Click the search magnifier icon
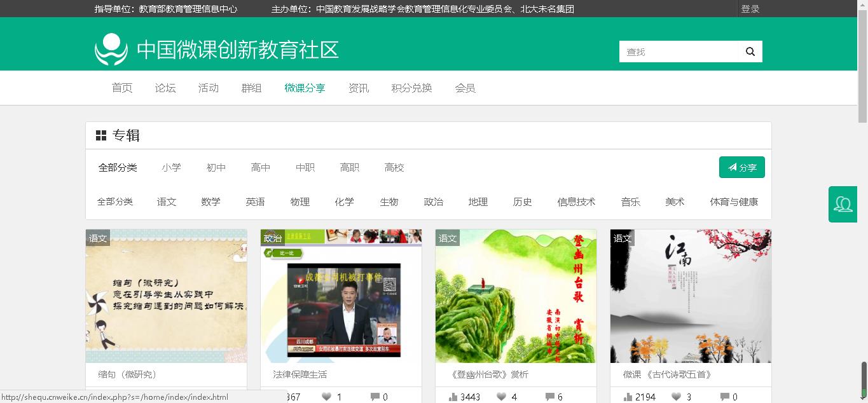 [x=749, y=51]
